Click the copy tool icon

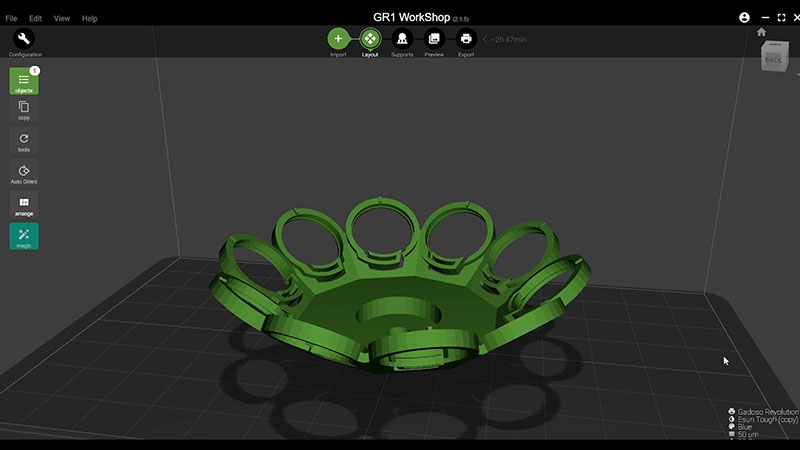pyautogui.click(x=24, y=108)
